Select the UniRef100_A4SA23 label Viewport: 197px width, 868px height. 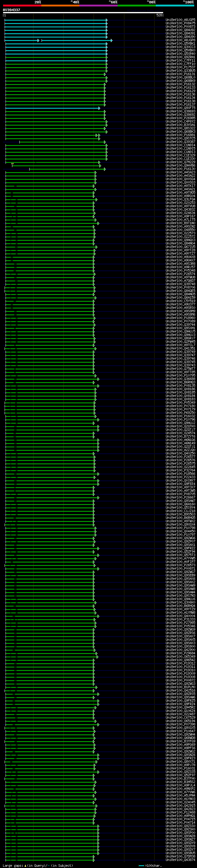(x=180, y=172)
